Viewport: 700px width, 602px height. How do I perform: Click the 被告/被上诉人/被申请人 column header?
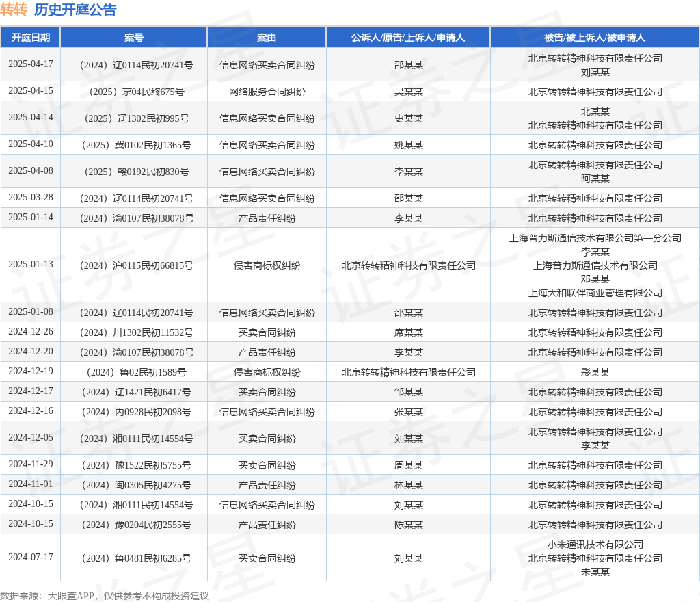(x=595, y=38)
